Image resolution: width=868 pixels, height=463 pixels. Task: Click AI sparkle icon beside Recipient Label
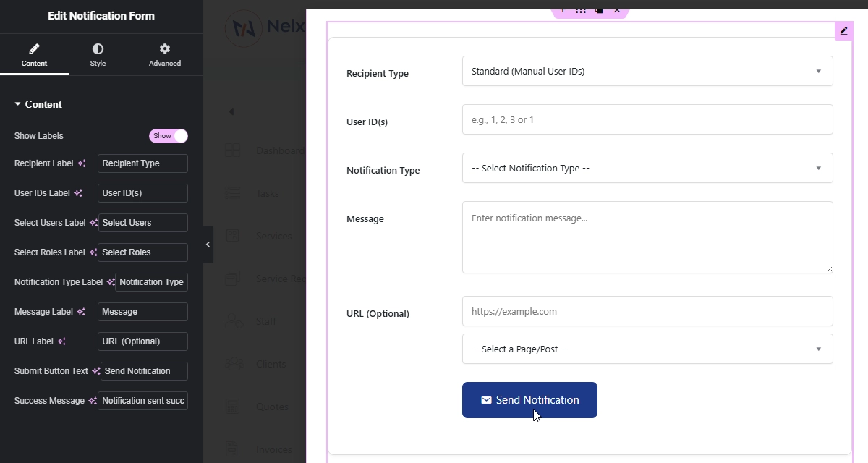pos(82,163)
